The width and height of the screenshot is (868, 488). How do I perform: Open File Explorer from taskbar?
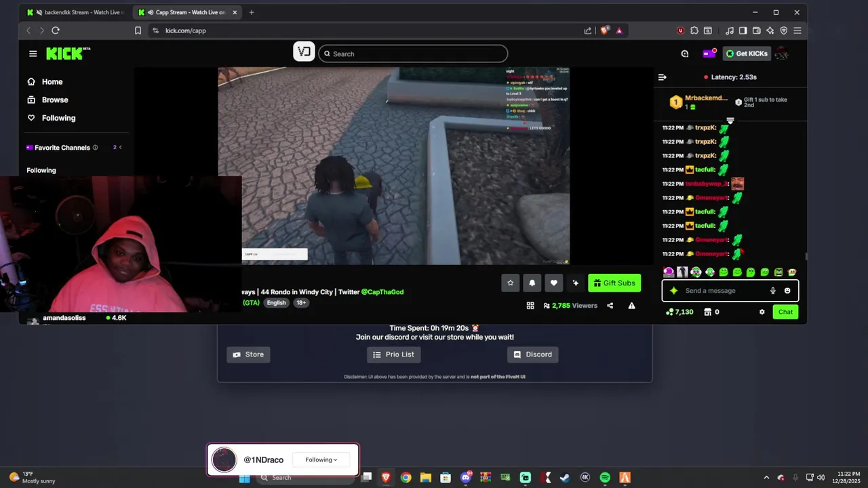425,478
